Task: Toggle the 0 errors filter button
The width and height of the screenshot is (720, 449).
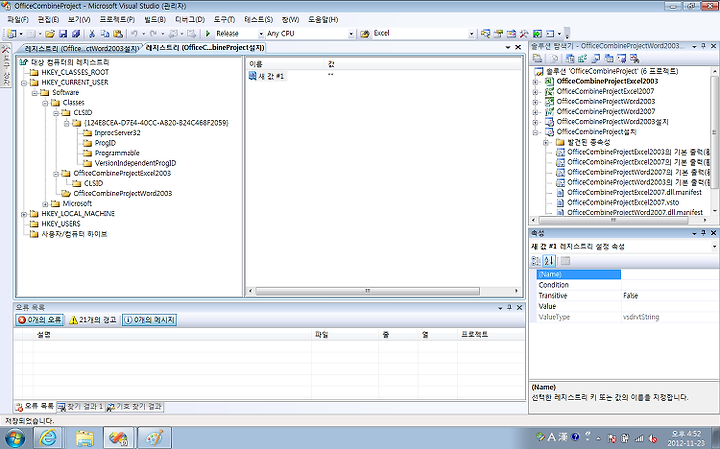Action: 39,320
